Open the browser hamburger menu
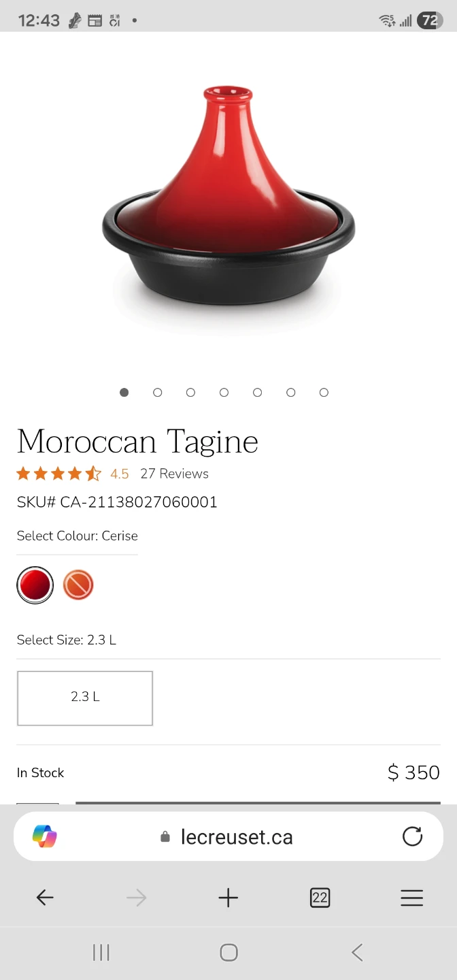Image resolution: width=457 pixels, height=980 pixels. (x=411, y=898)
